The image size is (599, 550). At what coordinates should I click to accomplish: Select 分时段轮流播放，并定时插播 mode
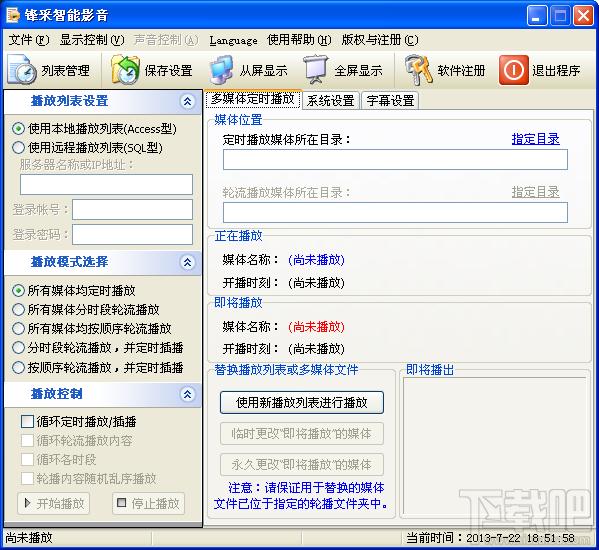click(x=18, y=348)
